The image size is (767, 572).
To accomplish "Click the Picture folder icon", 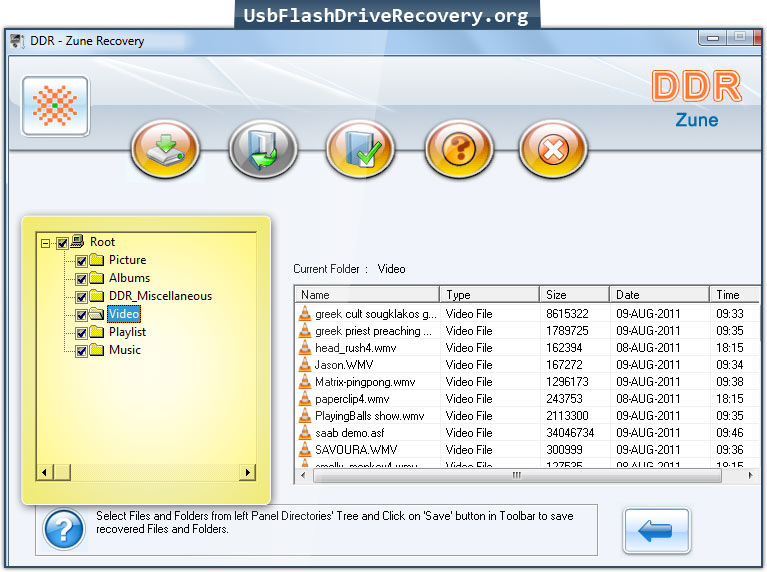I will coord(96,259).
